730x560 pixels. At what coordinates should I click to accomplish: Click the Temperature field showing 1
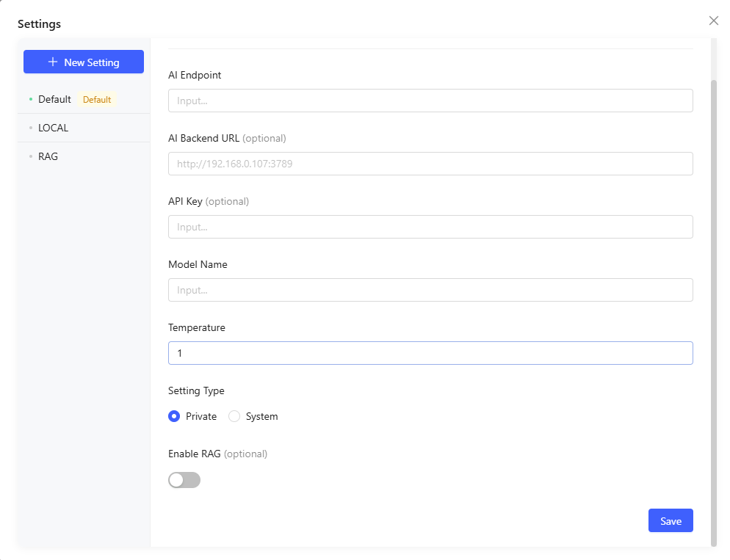coord(430,353)
